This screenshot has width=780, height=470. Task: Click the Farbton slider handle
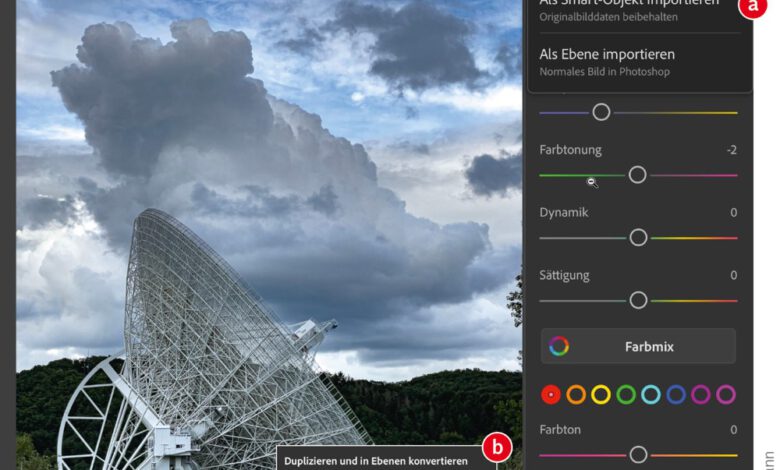coord(638,455)
